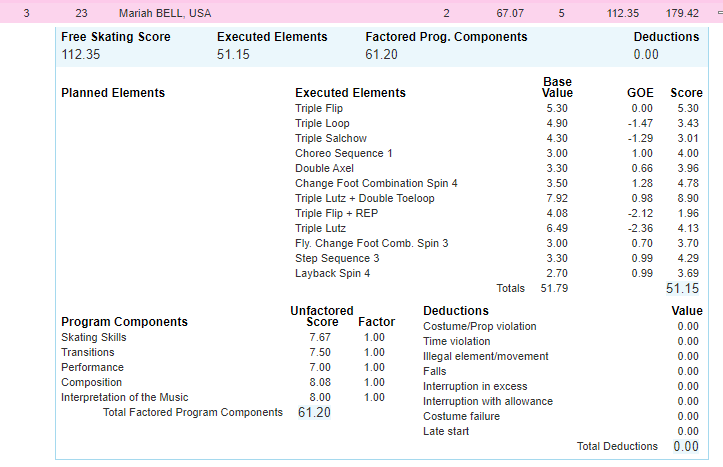
Task: Select the Falls deduction row
Action: (435, 371)
